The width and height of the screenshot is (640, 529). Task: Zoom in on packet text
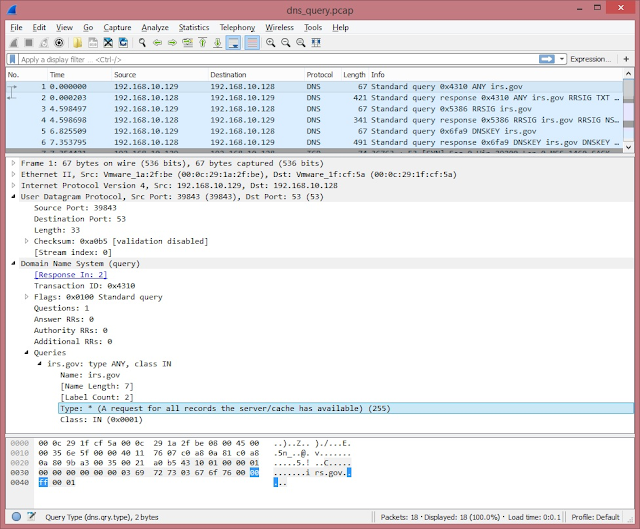(x=270, y=42)
